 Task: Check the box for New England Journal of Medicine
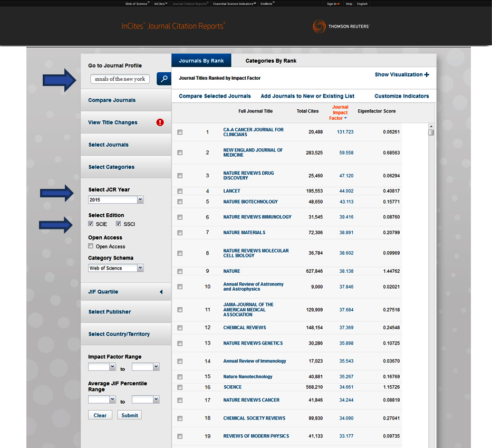[180, 152]
